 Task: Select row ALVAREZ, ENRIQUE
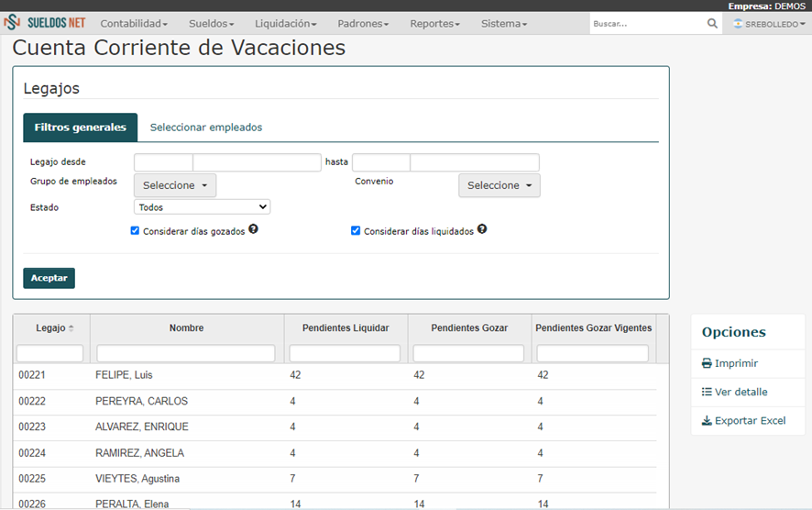(x=335, y=427)
